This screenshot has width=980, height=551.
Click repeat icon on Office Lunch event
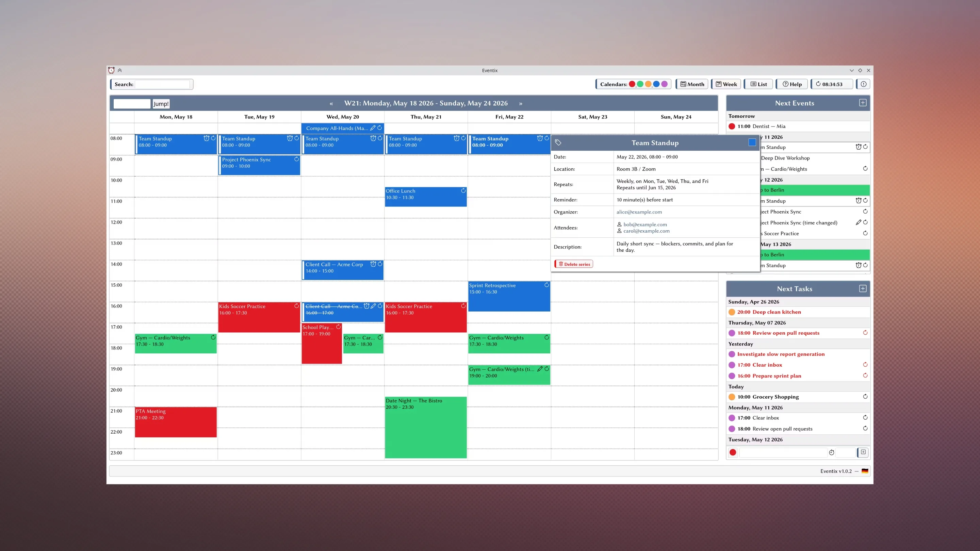pyautogui.click(x=463, y=190)
